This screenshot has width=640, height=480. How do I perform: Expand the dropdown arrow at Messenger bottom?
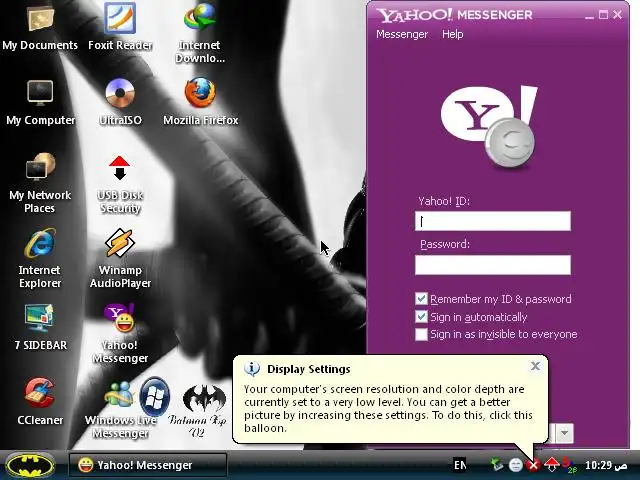pyautogui.click(x=565, y=433)
